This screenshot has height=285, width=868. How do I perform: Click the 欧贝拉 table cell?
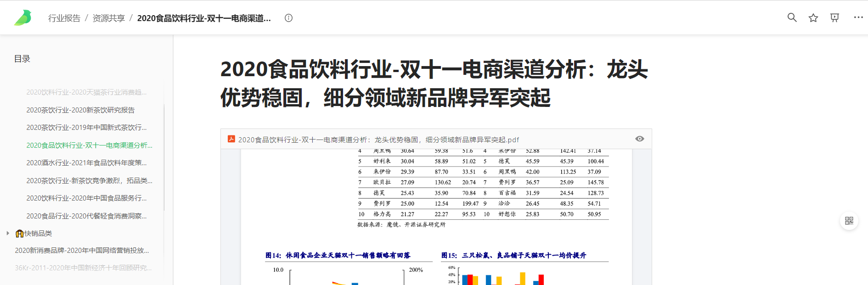pos(382,182)
